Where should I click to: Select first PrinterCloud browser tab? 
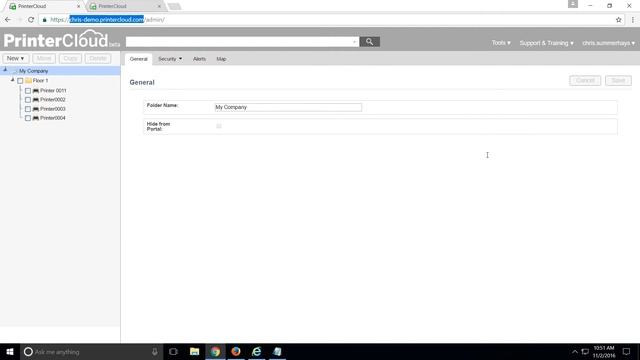coord(43,6)
